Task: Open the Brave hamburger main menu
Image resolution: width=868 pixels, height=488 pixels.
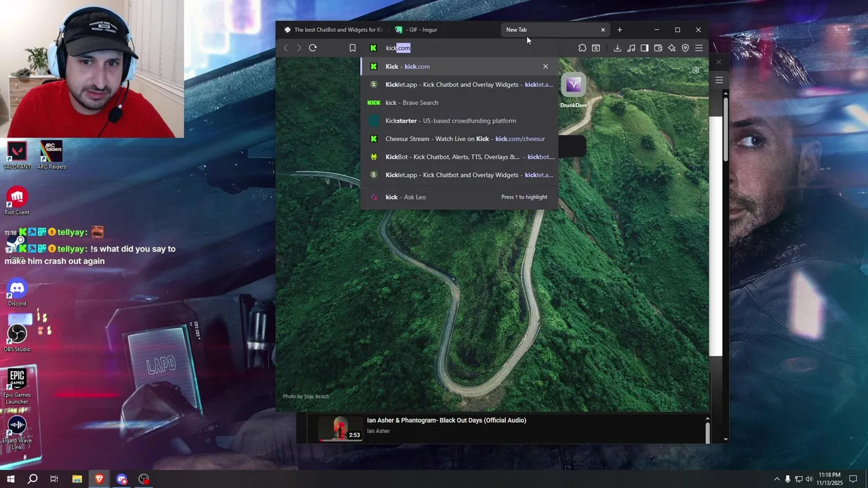Action: click(698, 48)
